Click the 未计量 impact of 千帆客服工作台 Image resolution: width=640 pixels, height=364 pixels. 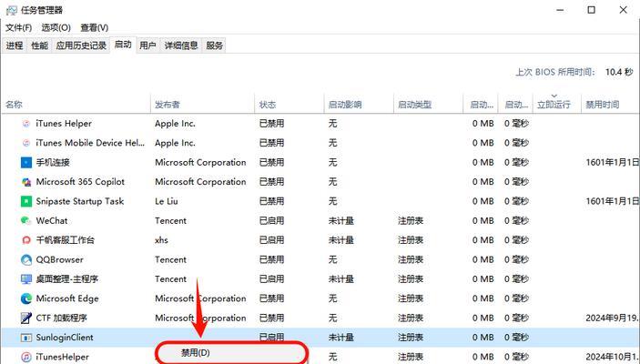point(341,240)
